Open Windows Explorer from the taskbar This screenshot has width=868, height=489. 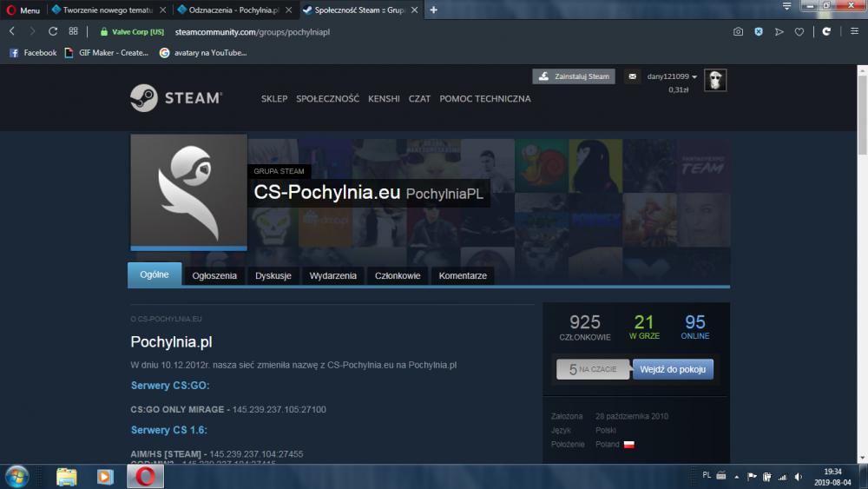tap(67, 476)
